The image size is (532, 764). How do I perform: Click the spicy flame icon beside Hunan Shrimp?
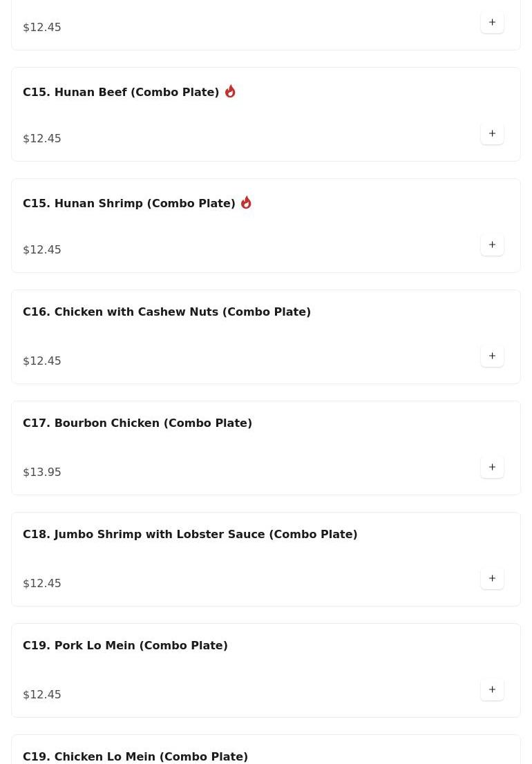click(x=246, y=202)
